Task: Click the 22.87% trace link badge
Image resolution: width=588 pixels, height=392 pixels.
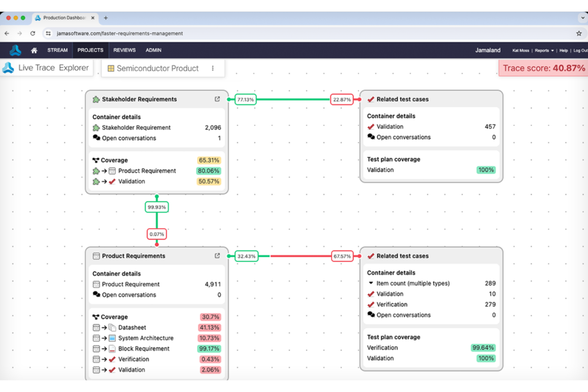Action: (x=342, y=99)
